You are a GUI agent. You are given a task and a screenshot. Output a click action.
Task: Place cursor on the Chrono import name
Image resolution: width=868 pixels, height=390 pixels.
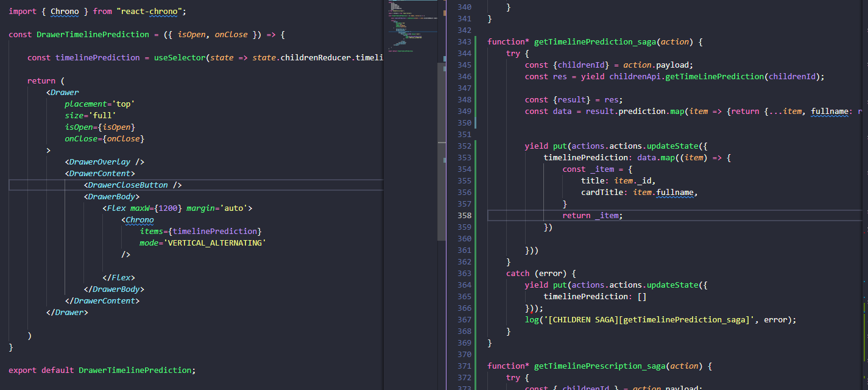[65, 11]
